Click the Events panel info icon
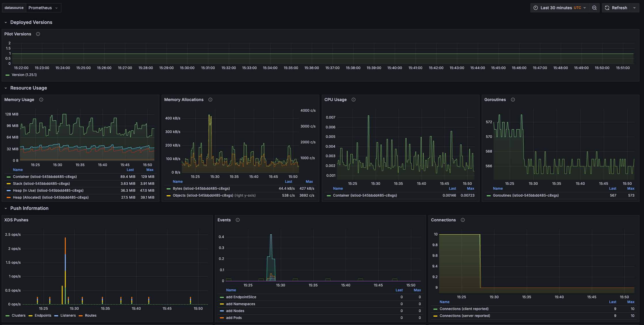This screenshot has width=644, height=325. (x=238, y=220)
